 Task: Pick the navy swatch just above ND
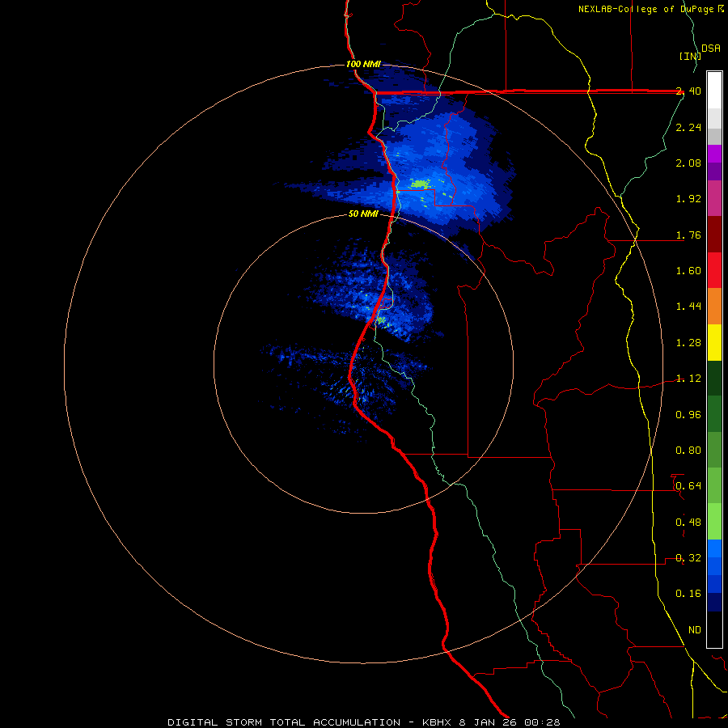click(714, 603)
